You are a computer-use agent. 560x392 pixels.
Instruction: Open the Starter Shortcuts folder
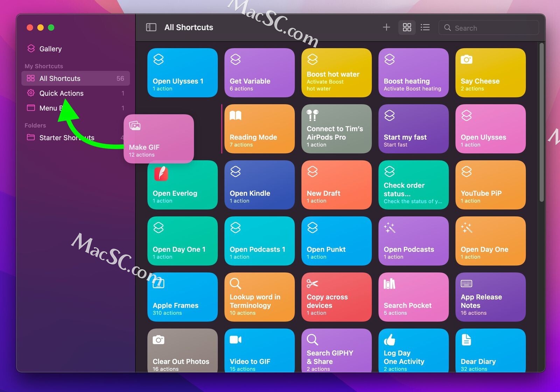click(76, 138)
